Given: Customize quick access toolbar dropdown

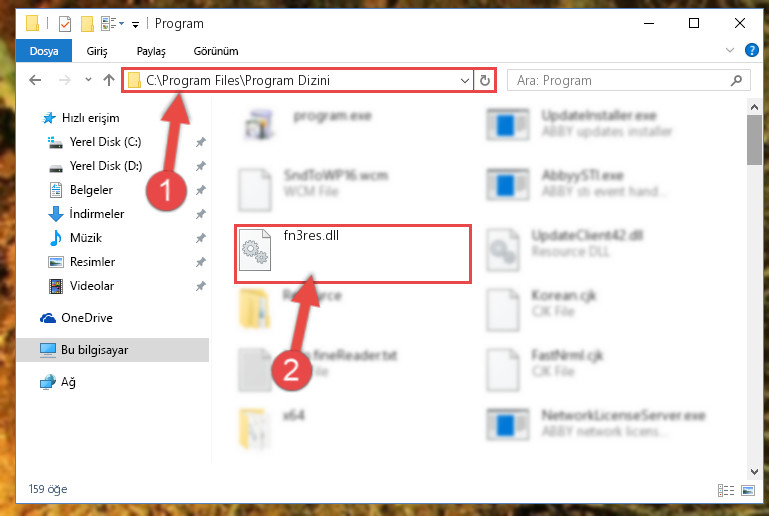Looking at the screenshot, I should (135, 24).
